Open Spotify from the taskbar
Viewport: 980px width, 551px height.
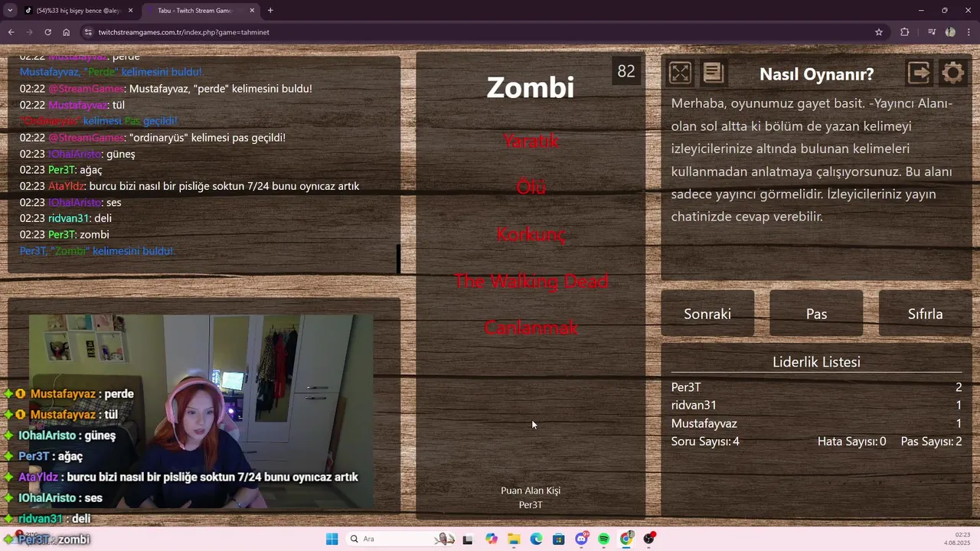[x=604, y=539]
